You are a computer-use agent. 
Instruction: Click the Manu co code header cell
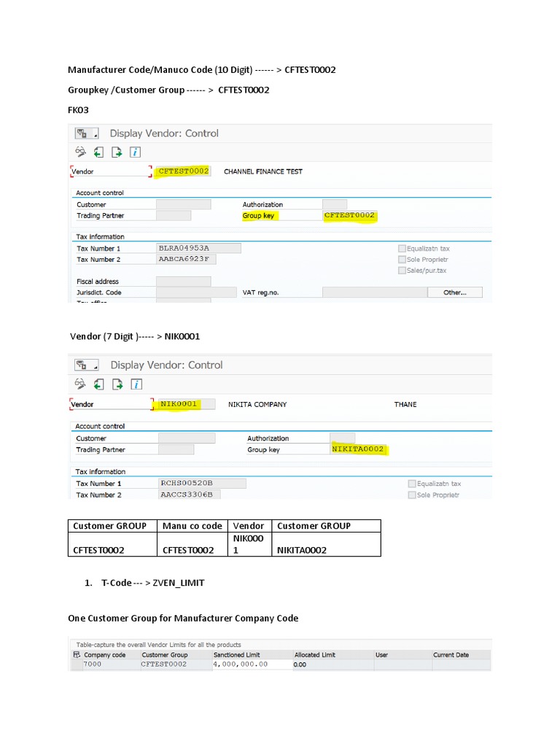(192, 526)
